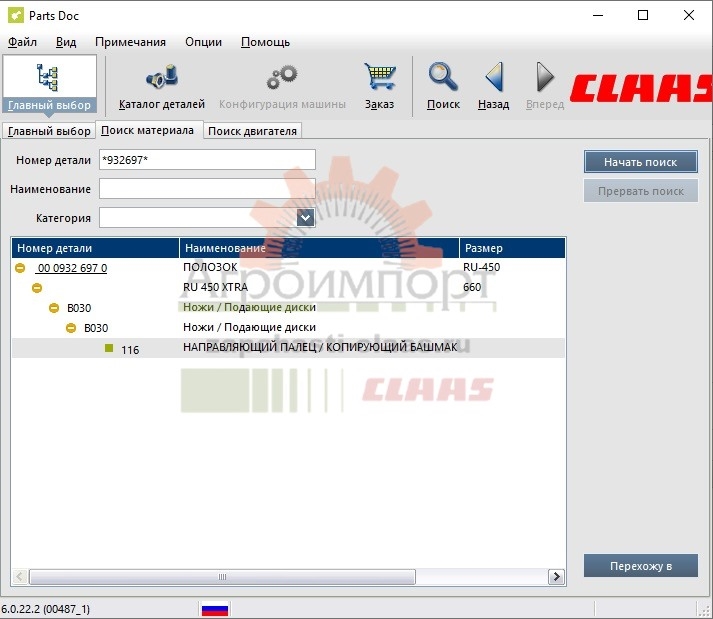Click the Russian flag language icon
This screenshot has height=619, width=713.
[215, 609]
